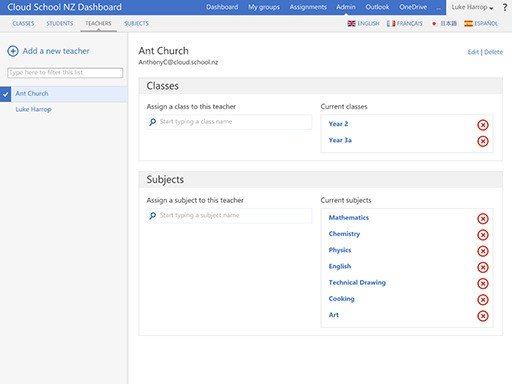Open Dashboard in the top navigation
Image resolution: width=512 pixels, height=384 pixels.
[x=222, y=7]
